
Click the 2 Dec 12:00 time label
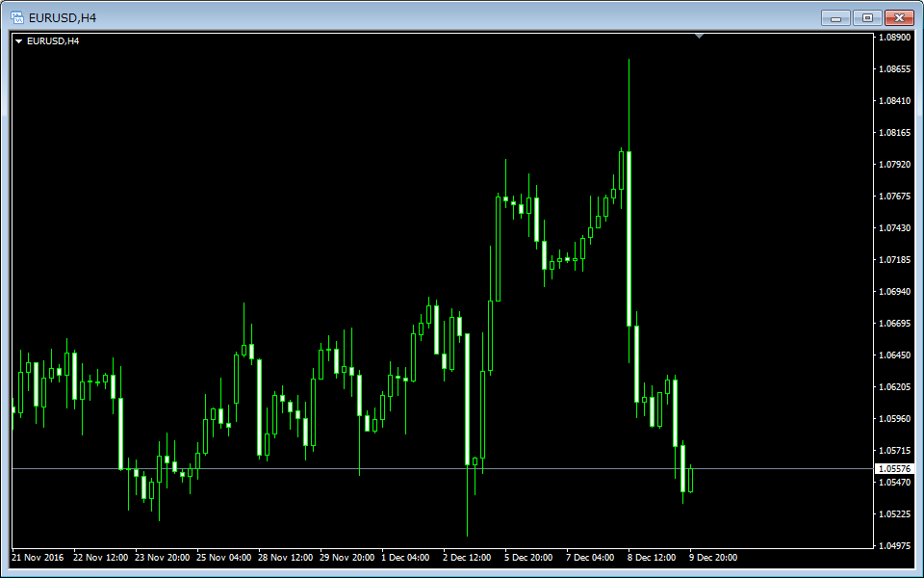point(467,558)
